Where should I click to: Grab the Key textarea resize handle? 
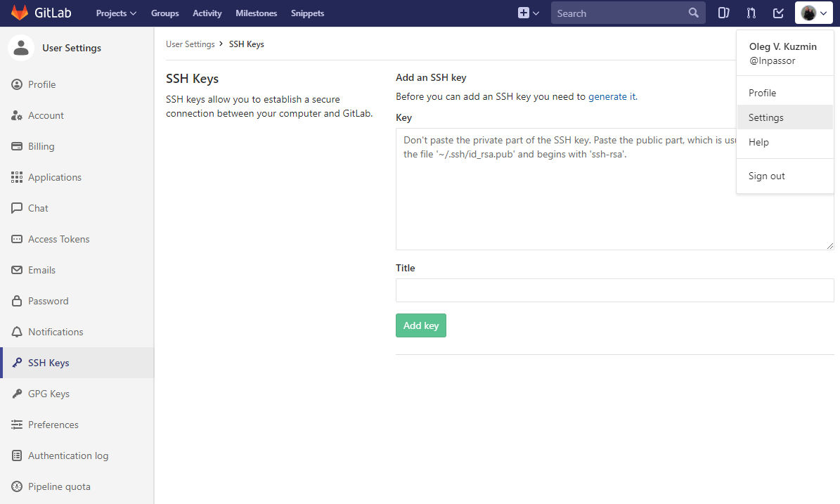830,246
